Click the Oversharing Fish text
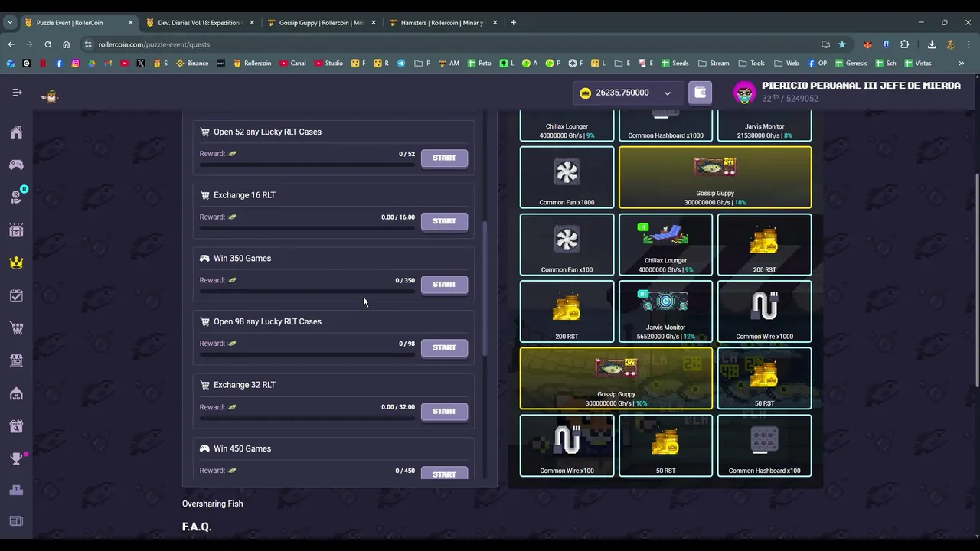Viewport: 980px width, 551px height. pyautogui.click(x=212, y=504)
